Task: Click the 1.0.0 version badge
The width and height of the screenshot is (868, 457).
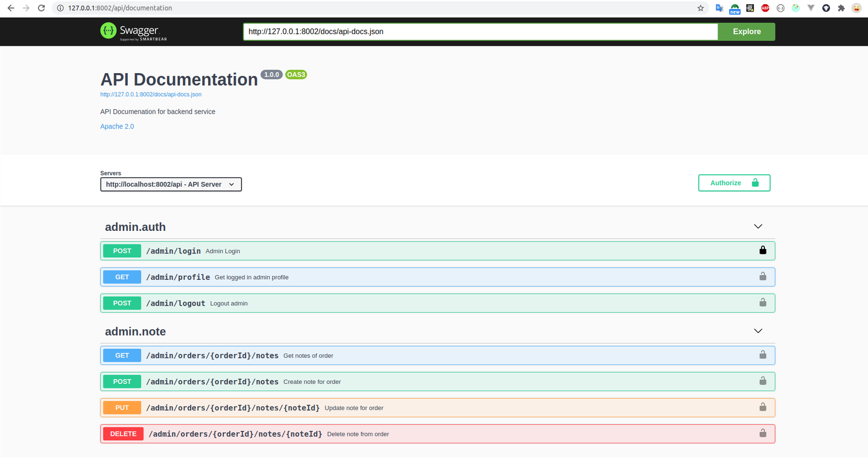Action: click(x=271, y=75)
